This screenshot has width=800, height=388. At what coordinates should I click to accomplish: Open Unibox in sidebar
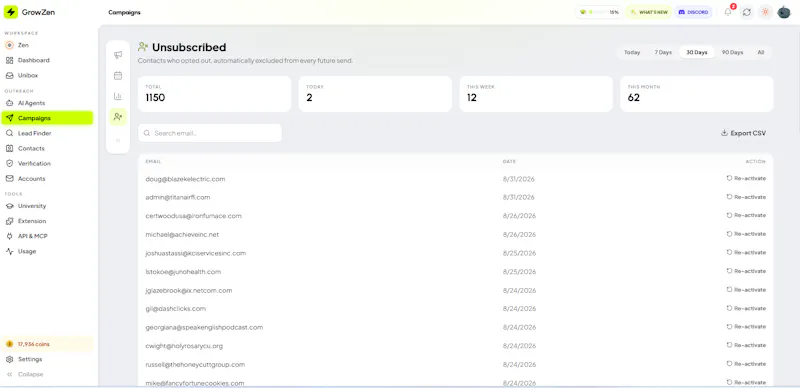(x=47, y=76)
